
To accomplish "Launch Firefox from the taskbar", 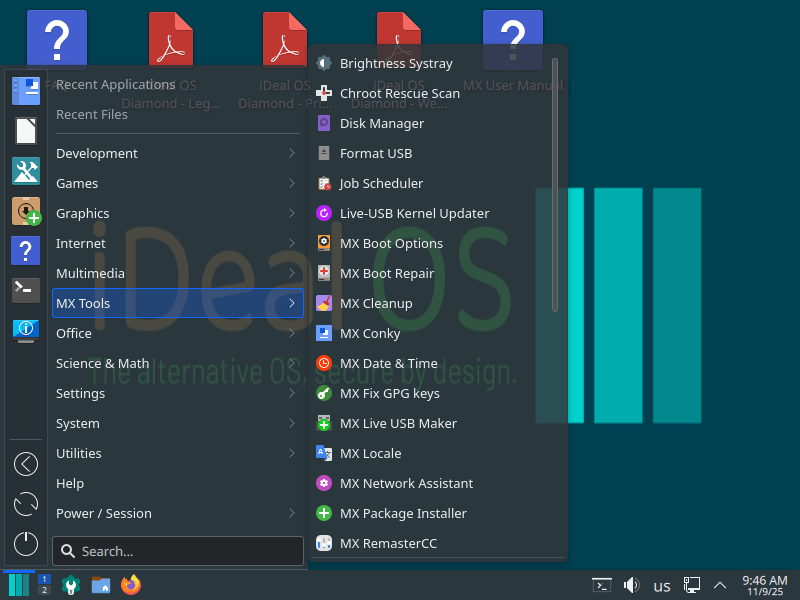I will (x=131, y=585).
